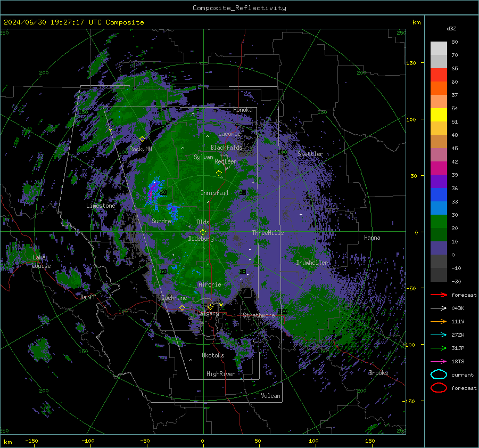This screenshot has height=448, width=479.
Task: Select the blue 33-36 dBZ swatch
Action: tap(439, 195)
